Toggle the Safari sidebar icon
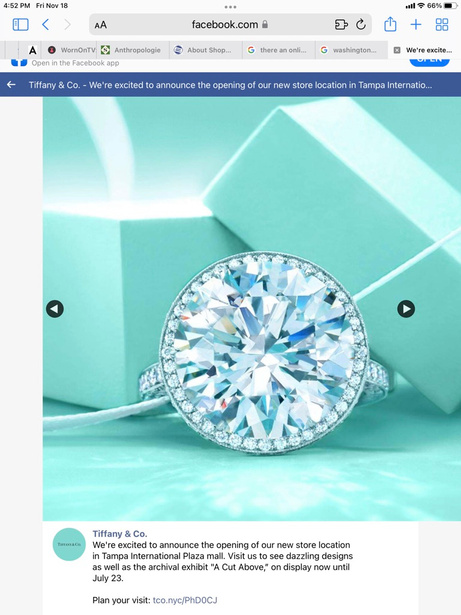 pyautogui.click(x=20, y=25)
